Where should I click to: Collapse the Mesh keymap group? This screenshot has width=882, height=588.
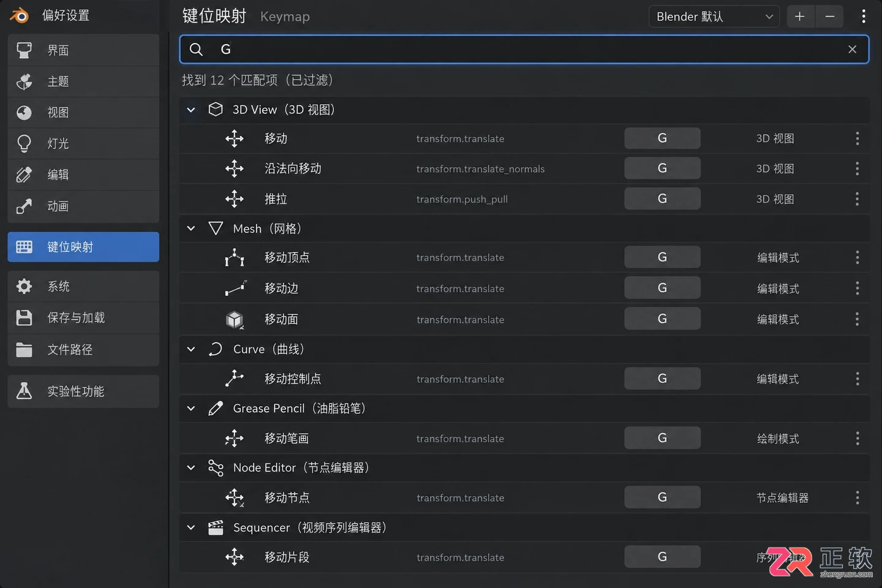[191, 228]
